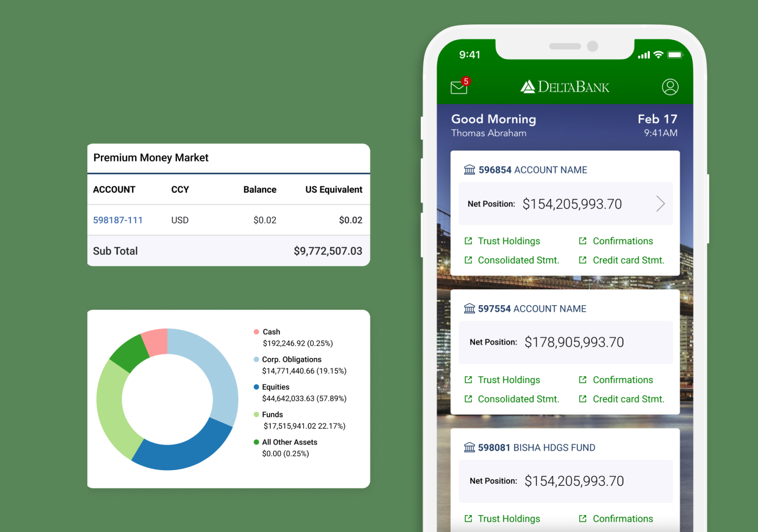Tap the phone status bar battery icon

(x=675, y=55)
